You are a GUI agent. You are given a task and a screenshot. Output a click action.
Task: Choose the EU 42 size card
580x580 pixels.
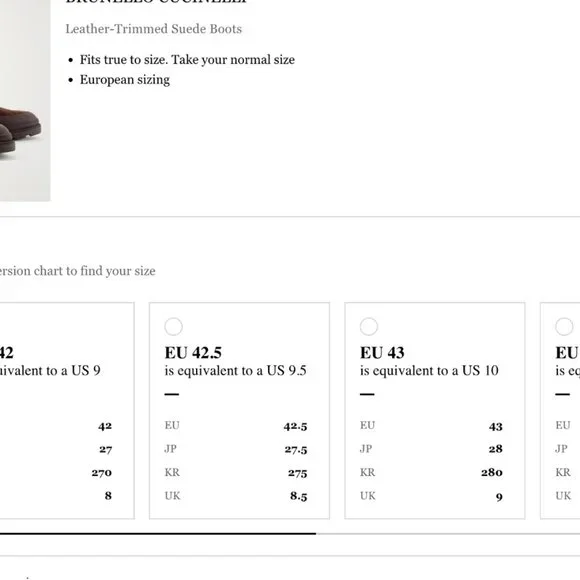click(67, 411)
